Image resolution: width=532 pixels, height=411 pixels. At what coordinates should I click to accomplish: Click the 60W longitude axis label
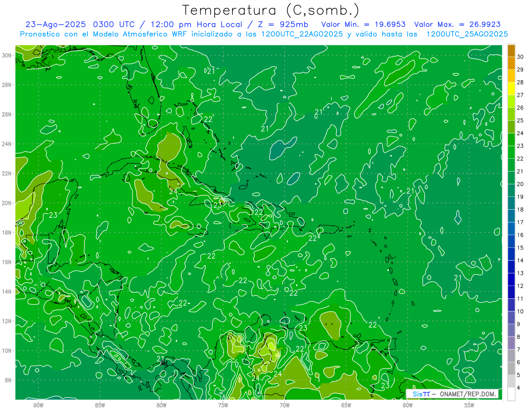pos(408,405)
